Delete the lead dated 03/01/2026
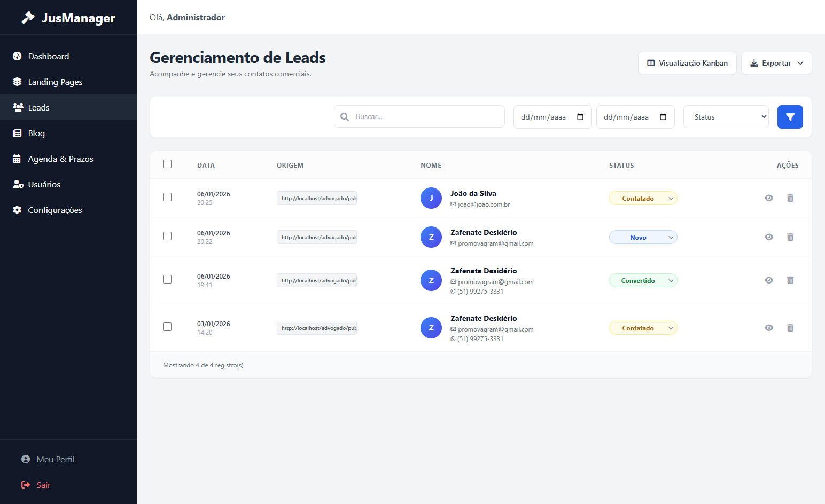Image resolution: width=825 pixels, height=504 pixels. (790, 327)
